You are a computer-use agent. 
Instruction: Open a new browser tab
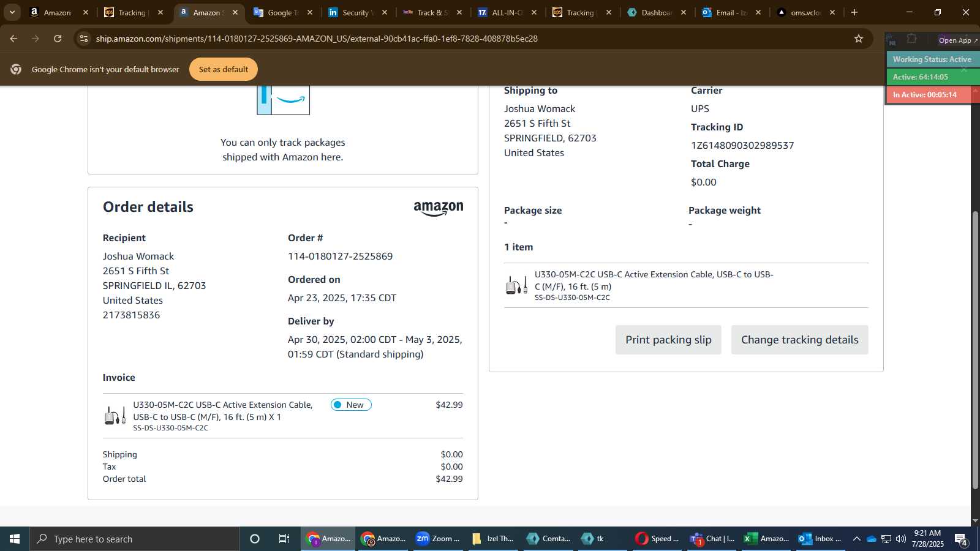coord(854,12)
